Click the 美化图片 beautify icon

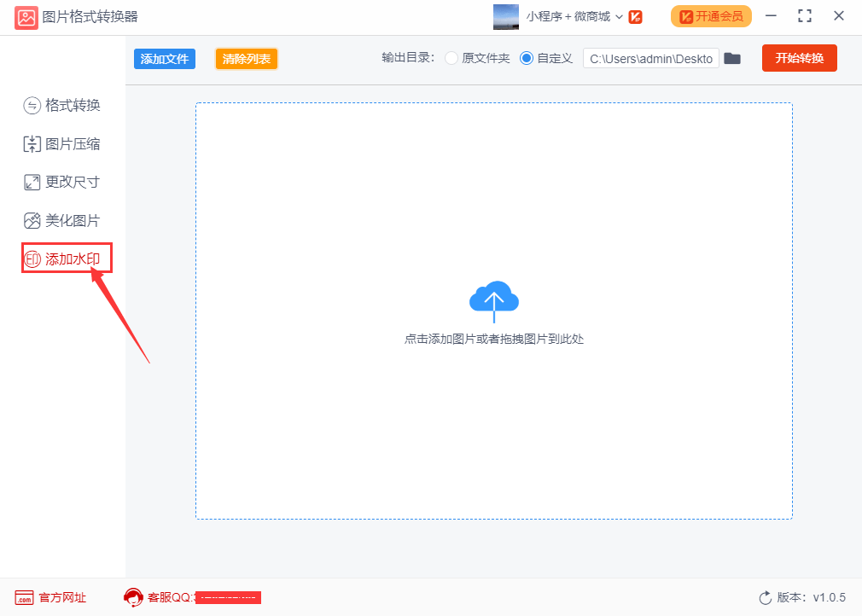click(x=32, y=221)
